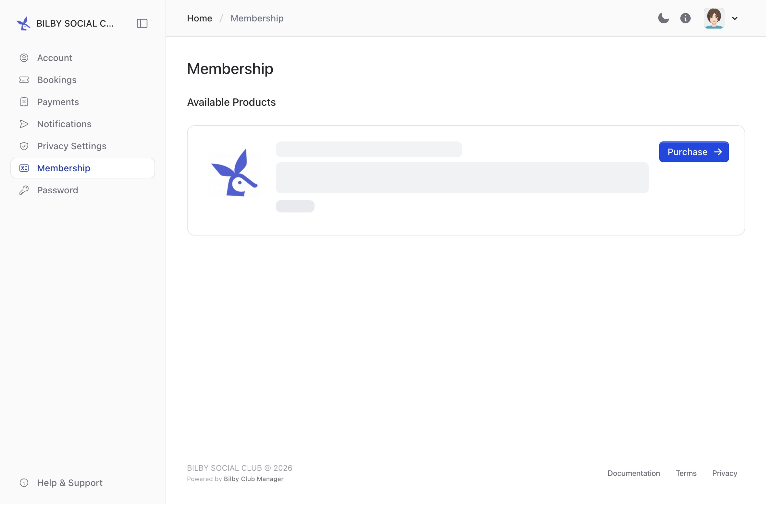Click the BILBY SOCIAL CLUB © 2026 text
Viewport: 766px width, 532px height.
240,468
